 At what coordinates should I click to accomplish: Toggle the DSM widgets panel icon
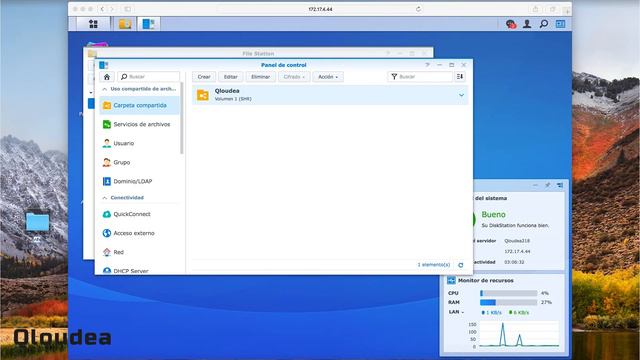[560, 24]
